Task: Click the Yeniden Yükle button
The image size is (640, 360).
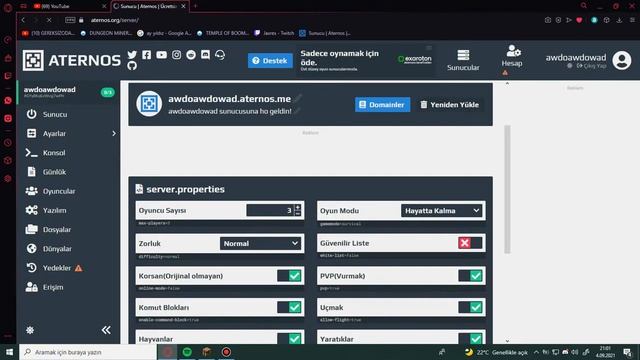Action: coord(450,104)
